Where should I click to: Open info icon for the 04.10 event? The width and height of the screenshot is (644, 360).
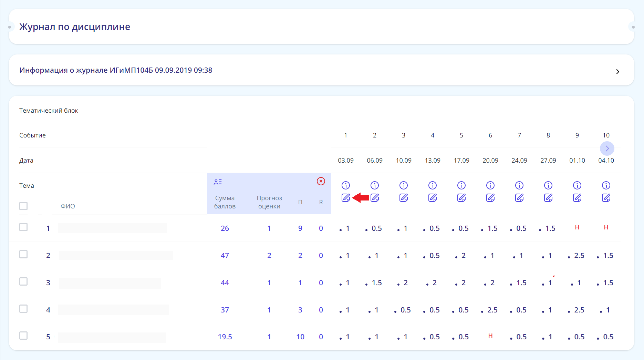606,185
